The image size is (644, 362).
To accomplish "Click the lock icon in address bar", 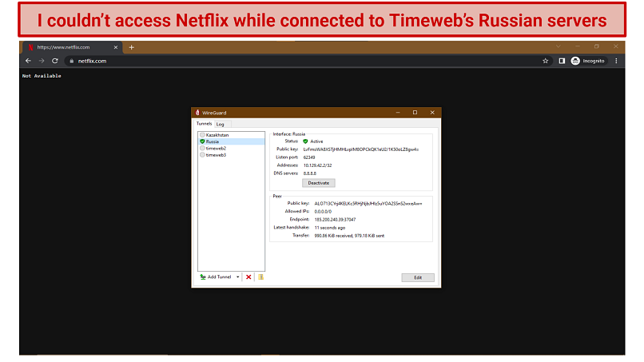I will click(x=71, y=61).
